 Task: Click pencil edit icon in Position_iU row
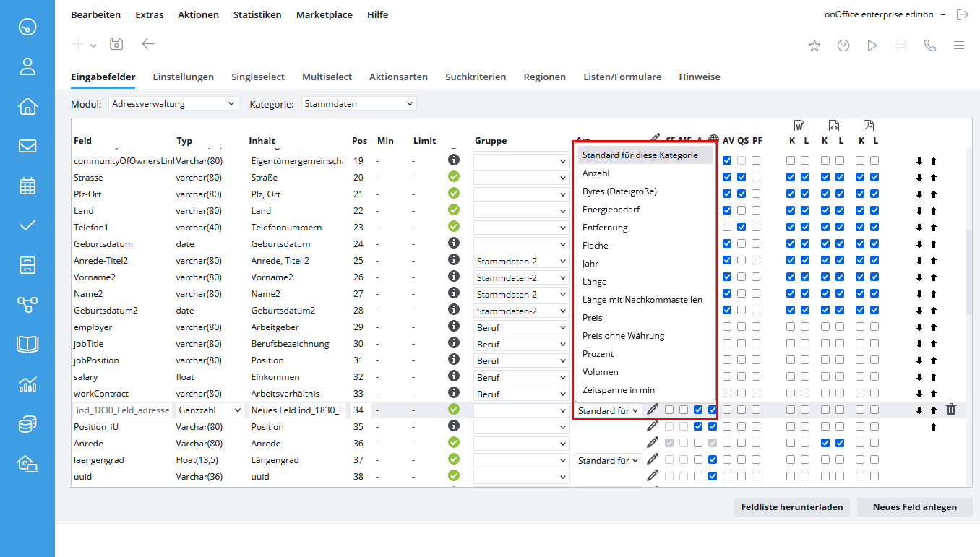point(653,426)
